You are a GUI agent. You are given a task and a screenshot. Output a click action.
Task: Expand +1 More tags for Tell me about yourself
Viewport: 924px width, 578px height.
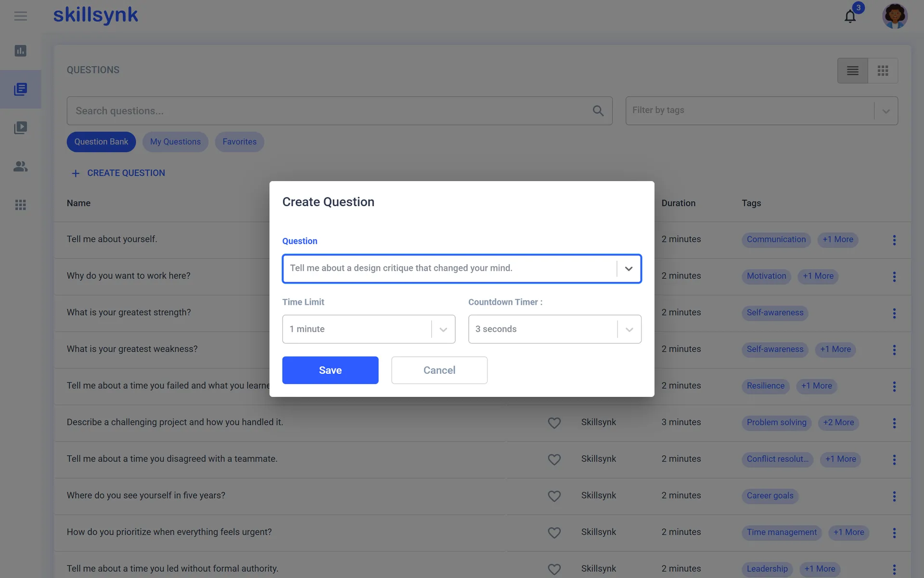[x=838, y=239]
